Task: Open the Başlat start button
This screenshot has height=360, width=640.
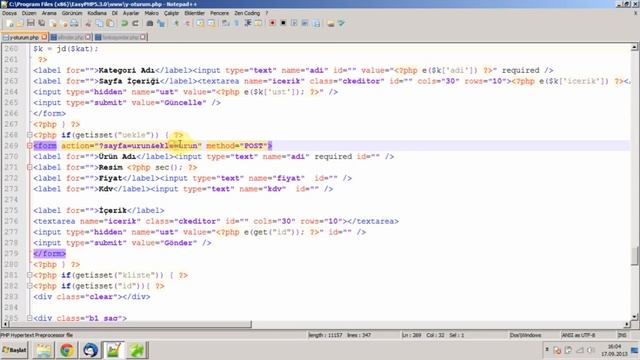Action: (x=14, y=350)
